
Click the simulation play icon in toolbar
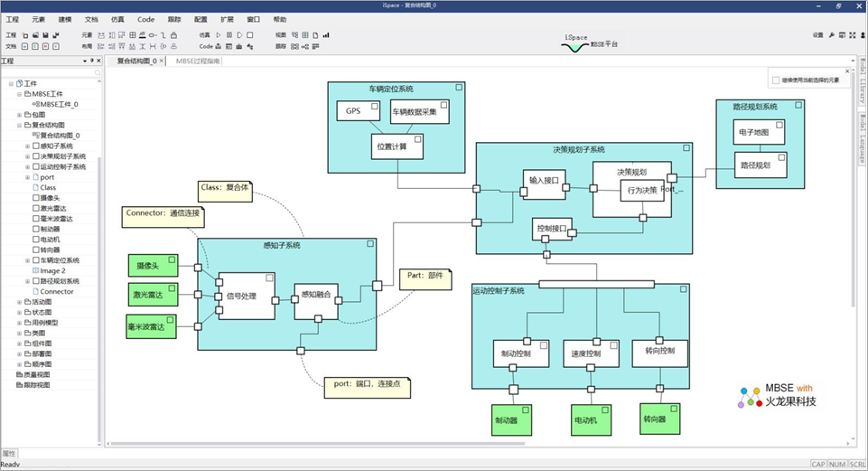[x=219, y=35]
